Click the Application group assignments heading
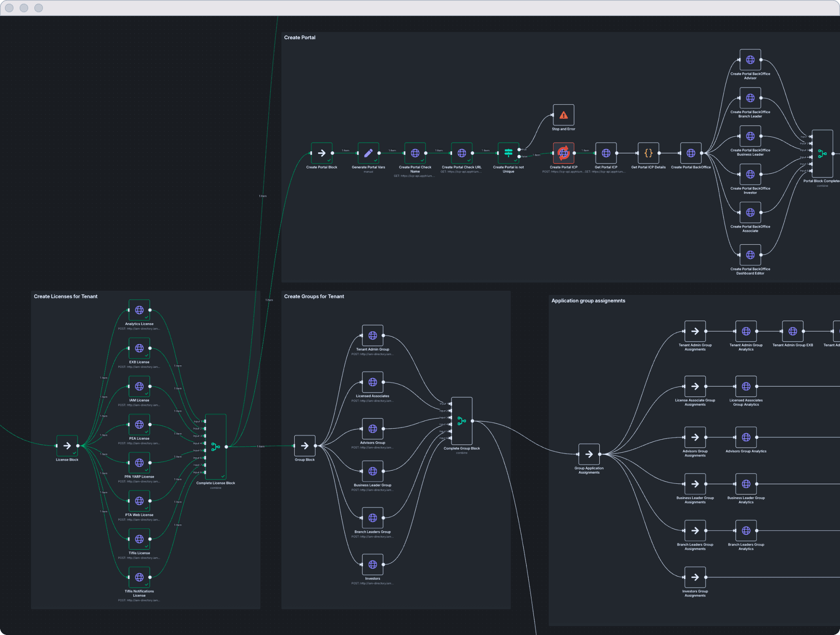The height and width of the screenshot is (635, 840). [x=588, y=301]
